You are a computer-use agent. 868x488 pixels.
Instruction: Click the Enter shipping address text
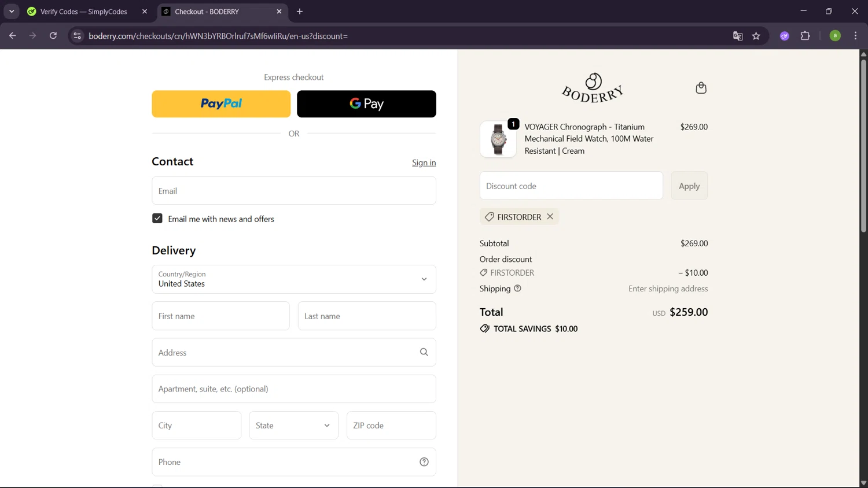pos(668,289)
